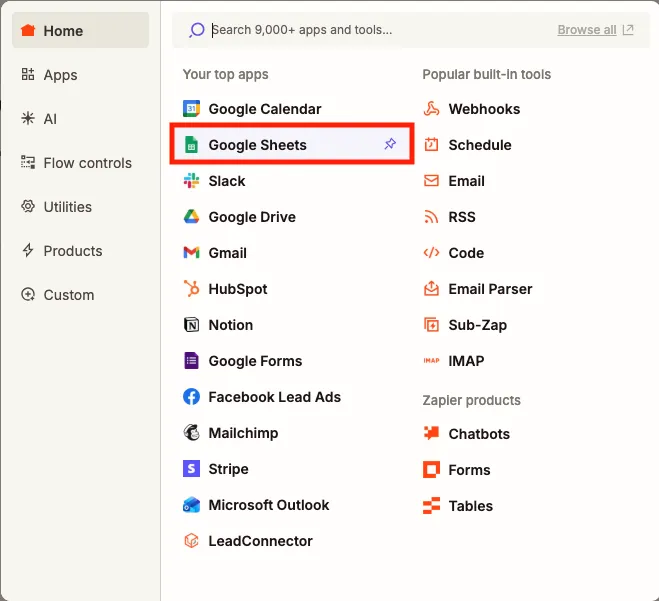Click the Mailchimp monkey icon

(191, 432)
